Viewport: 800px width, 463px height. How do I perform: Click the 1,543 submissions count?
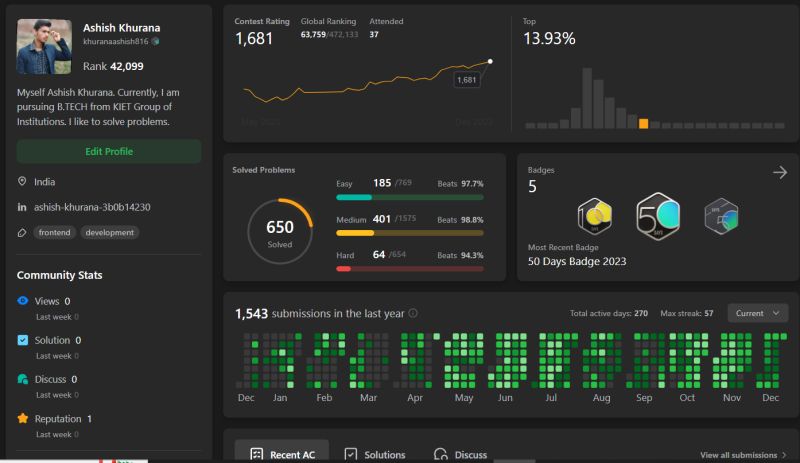(x=251, y=313)
